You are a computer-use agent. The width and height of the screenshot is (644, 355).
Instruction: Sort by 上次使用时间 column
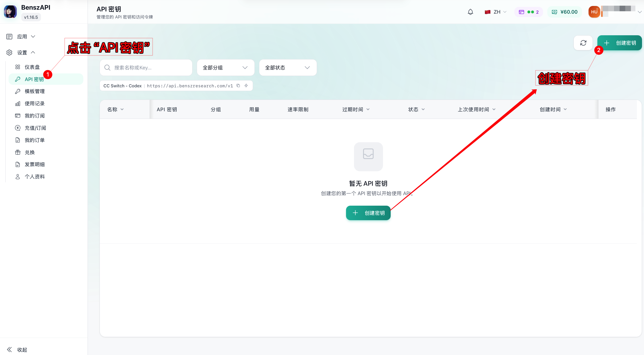[x=477, y=110]
